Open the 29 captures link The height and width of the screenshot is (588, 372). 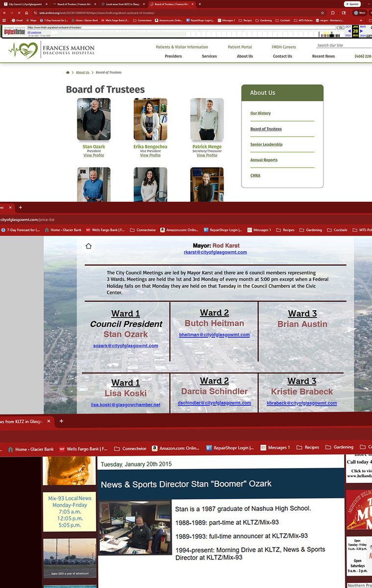pyautogui.click(x=34, y=32)
